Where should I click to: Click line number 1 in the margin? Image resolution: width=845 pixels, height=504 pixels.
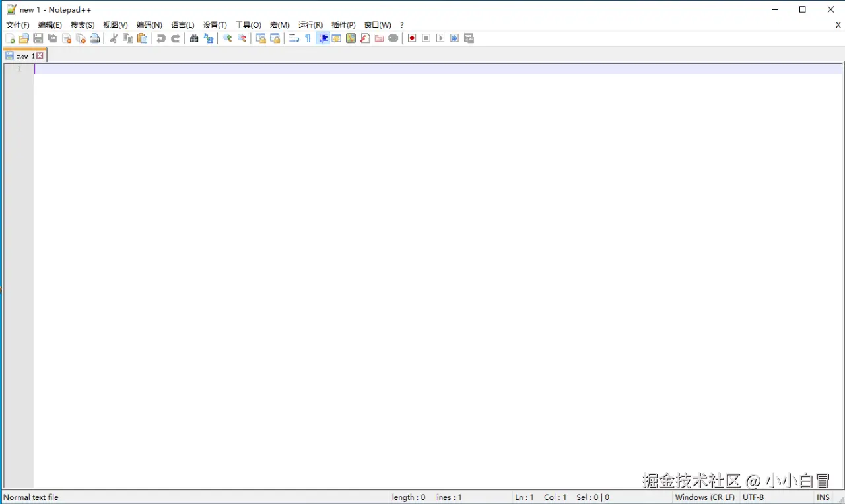coord(19,69)
